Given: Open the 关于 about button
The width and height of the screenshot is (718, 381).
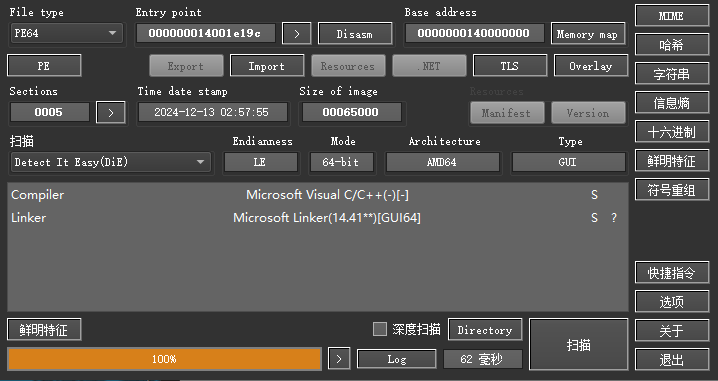Looking at the screenshot, I should tap(672, 331).
